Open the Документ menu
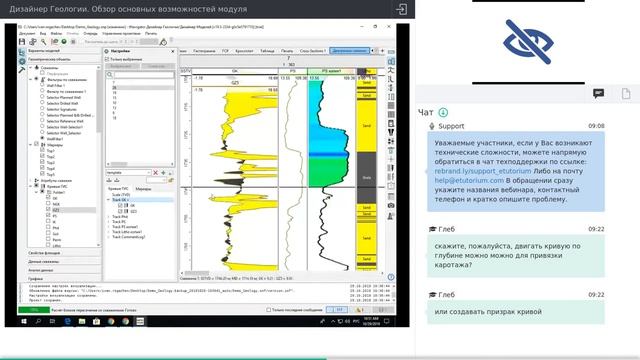This screenshot has width=640, height=360. [27, 33]
